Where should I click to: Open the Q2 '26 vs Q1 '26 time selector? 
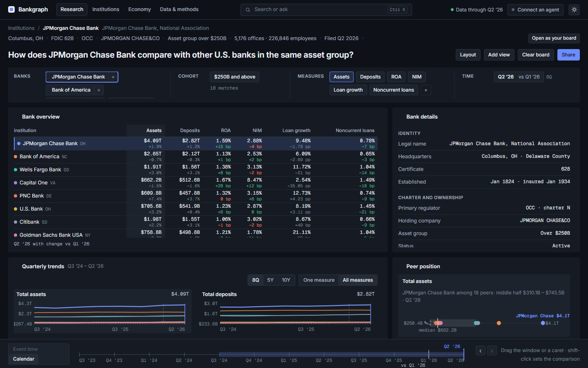click(519, 77)
